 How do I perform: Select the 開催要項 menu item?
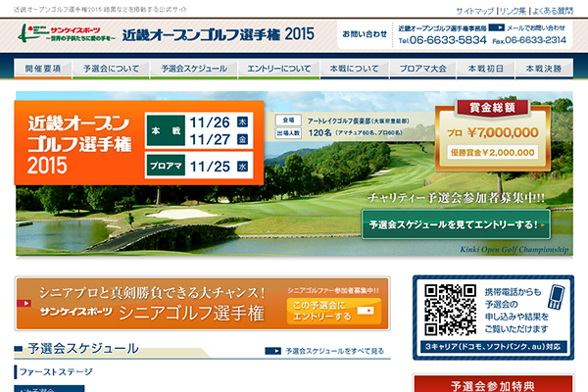click(x=43, y=69)
